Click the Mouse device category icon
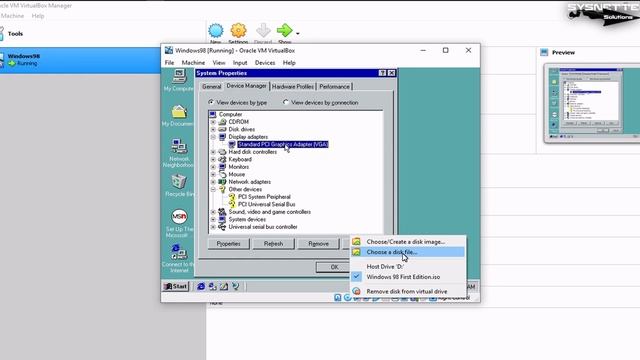640x360 pixels. [222, 174]
